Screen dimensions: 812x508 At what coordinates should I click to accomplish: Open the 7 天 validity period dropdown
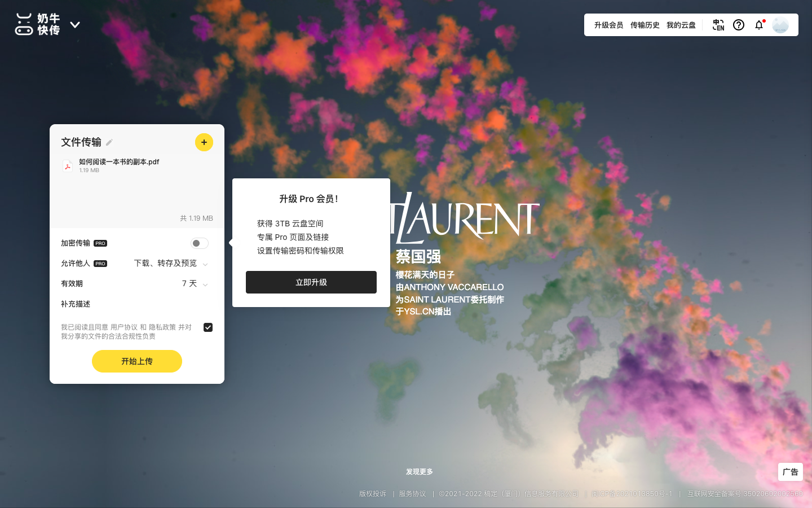(x=195, y=284)
